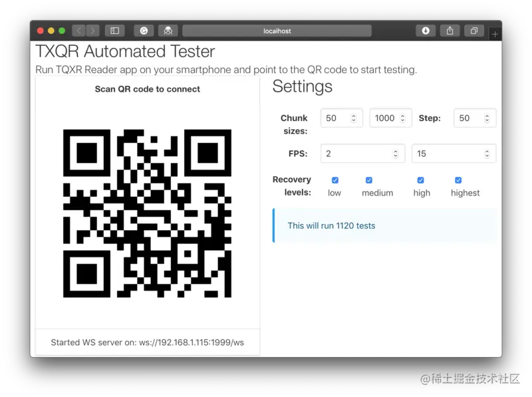Select the 'Scan QR code to connect' heading
The height and width of the screenshot is (397, 532).
point(147,89)
